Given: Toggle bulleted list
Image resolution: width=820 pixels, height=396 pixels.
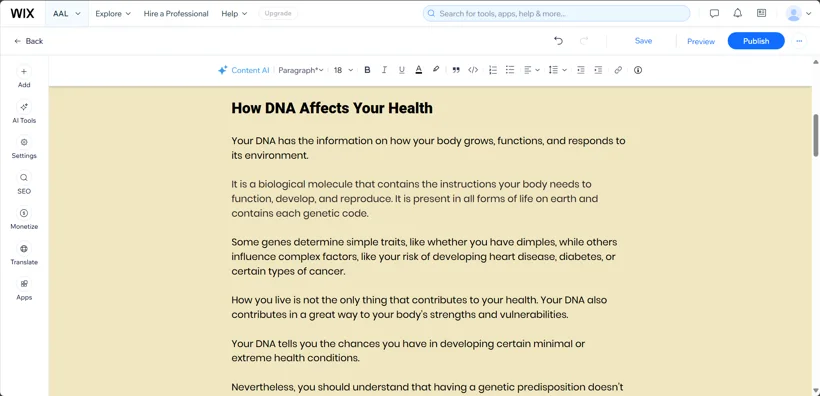Looking at the screenshot, I should coord(510,70).
